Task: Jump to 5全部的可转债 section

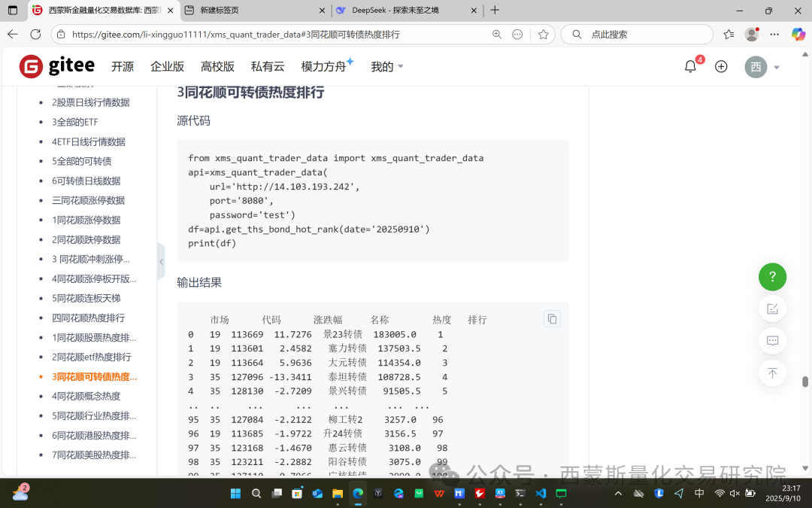Action: pyautogui.click(x=81, y=161)
